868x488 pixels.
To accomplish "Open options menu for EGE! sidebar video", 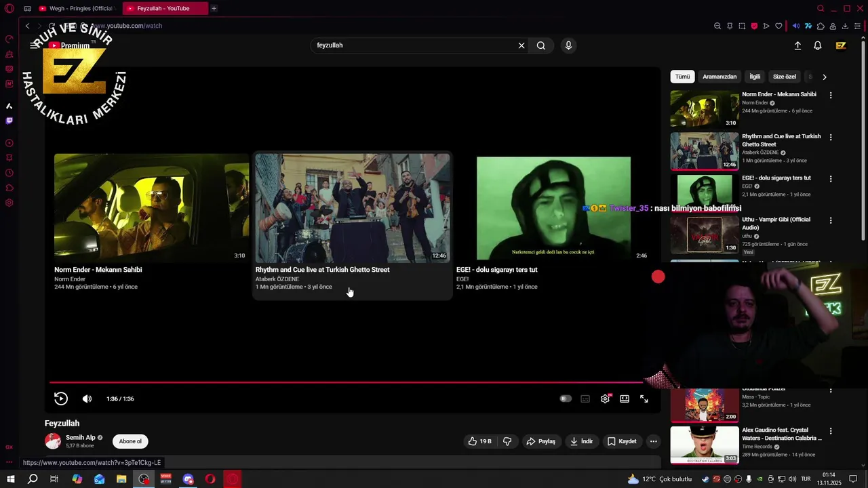I will coord(831,179).
